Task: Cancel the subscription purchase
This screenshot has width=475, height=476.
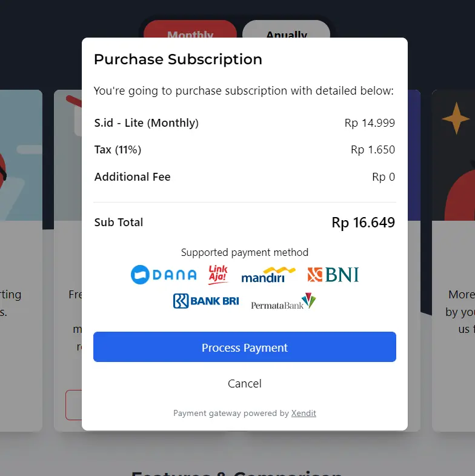Action: tap(245, 384)
